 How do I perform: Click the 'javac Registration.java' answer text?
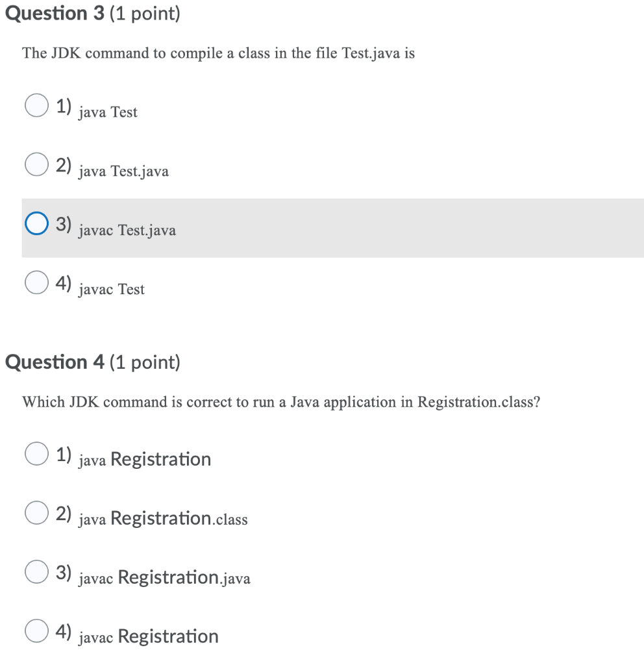[x=164, y=577]
